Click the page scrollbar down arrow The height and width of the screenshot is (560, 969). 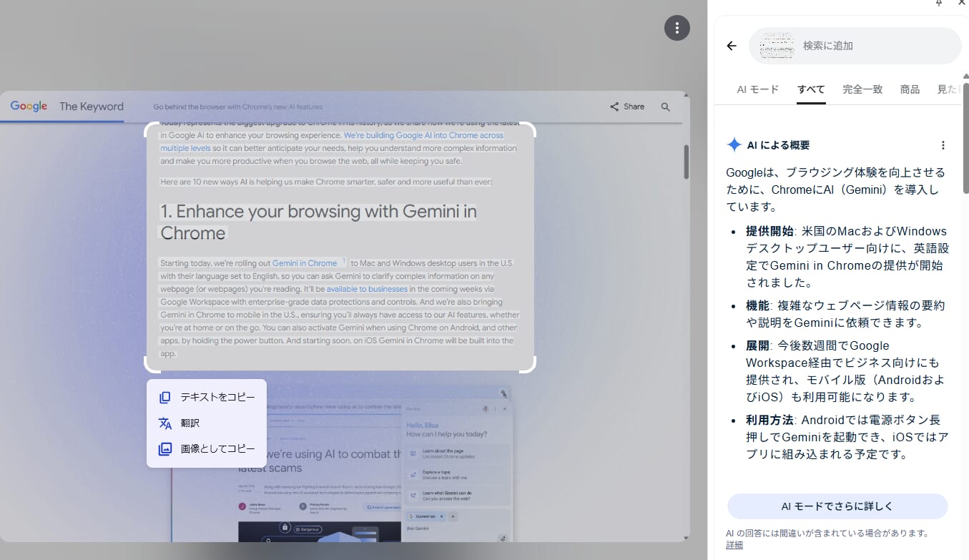coord(687,538)
